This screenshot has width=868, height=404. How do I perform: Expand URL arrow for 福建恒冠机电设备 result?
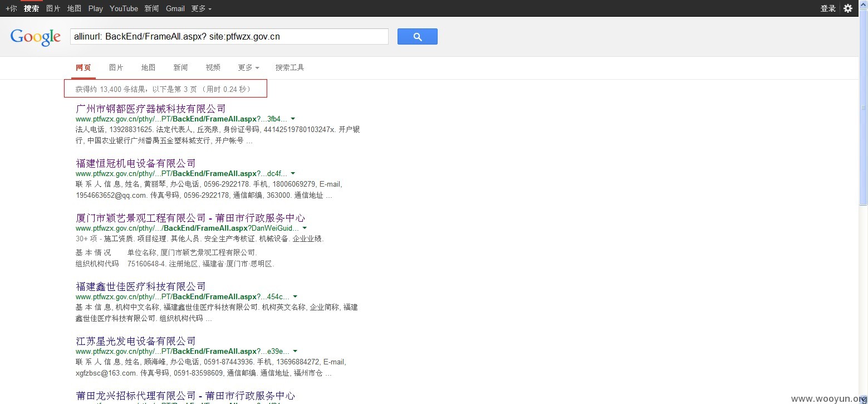point(293,173)
